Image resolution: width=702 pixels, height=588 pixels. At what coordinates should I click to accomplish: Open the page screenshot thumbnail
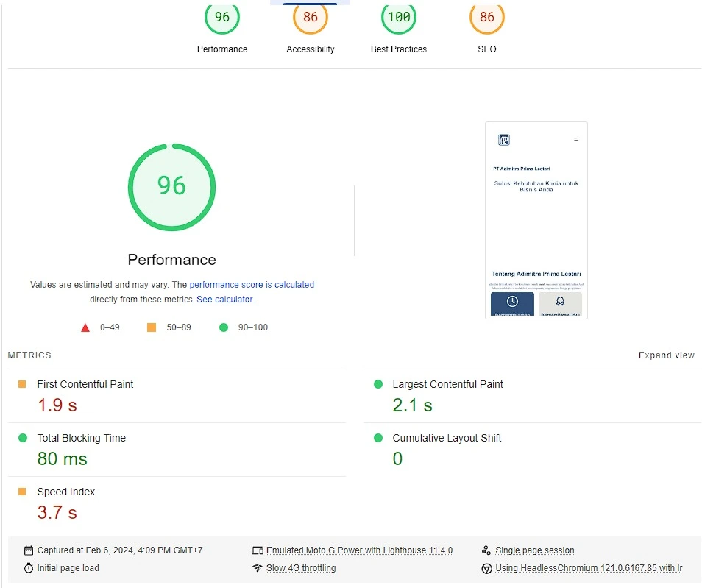pos(536,220)
